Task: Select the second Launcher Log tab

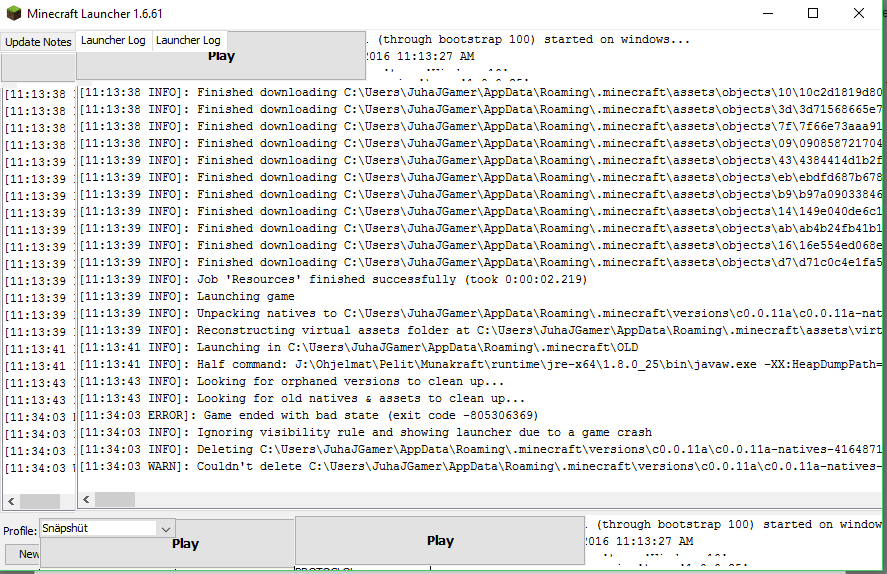Action: coord(188,40)
